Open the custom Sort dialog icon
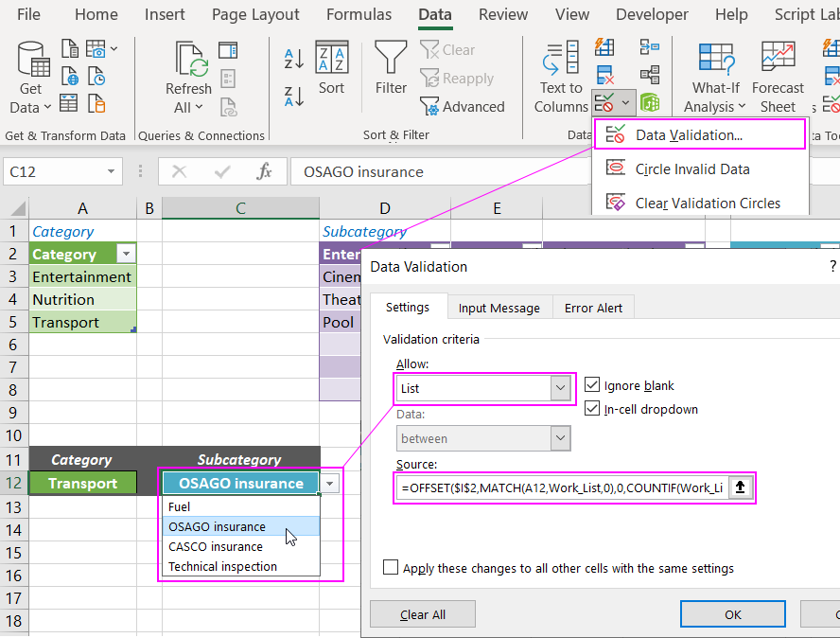This screenshot has width=840, height=638. (331, 62)
